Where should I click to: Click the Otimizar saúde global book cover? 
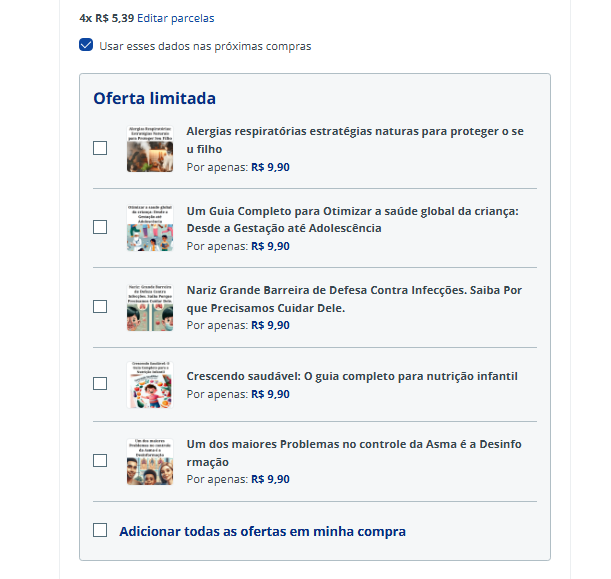pos(150,228)
